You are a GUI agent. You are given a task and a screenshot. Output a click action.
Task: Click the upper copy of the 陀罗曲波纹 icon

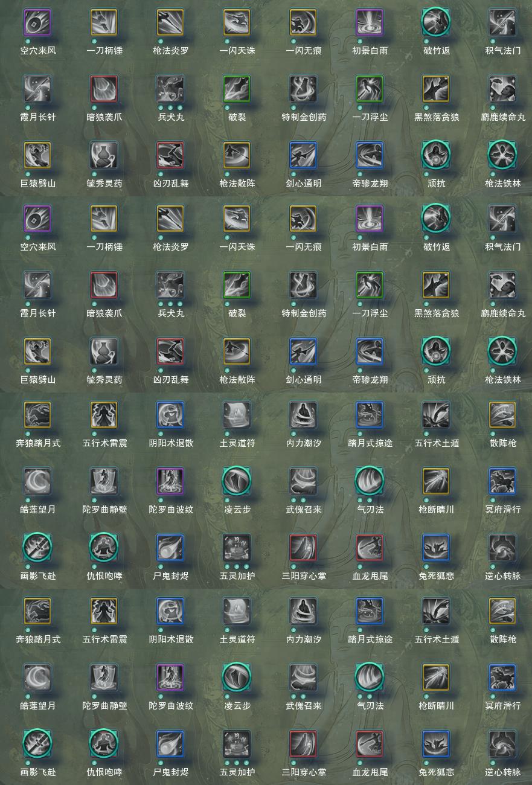(170, 481)
